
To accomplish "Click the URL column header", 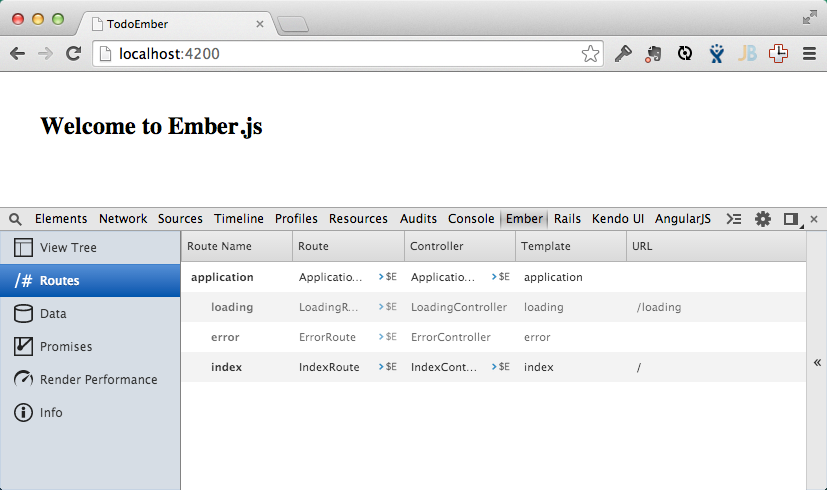I will 716,246.
